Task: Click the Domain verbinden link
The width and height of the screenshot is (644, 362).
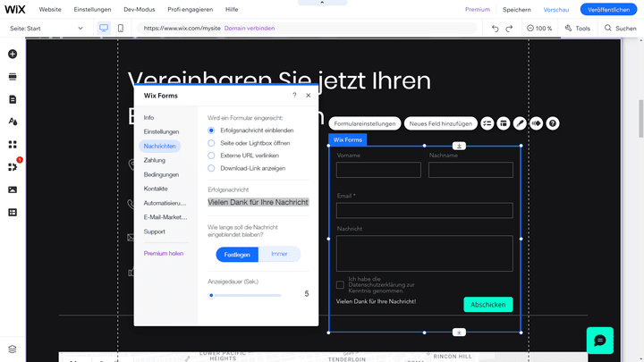Action: pyautogui.click(x=250, y=29)
